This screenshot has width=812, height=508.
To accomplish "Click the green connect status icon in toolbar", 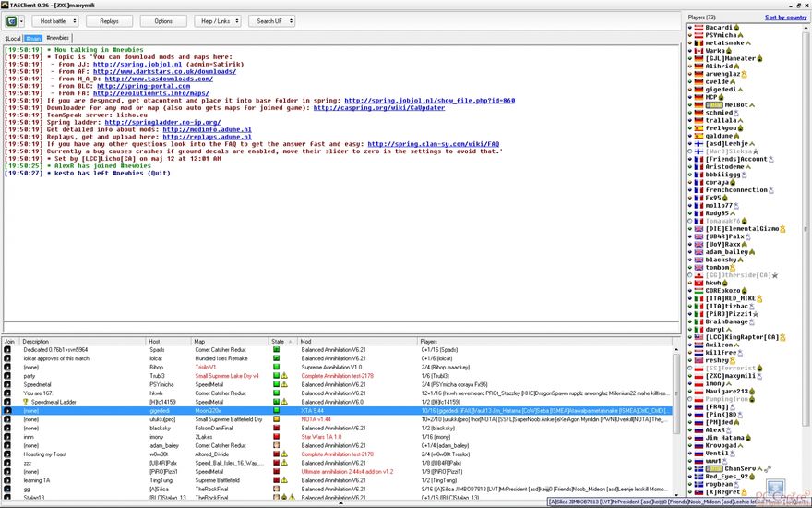I will coord(12,20).
